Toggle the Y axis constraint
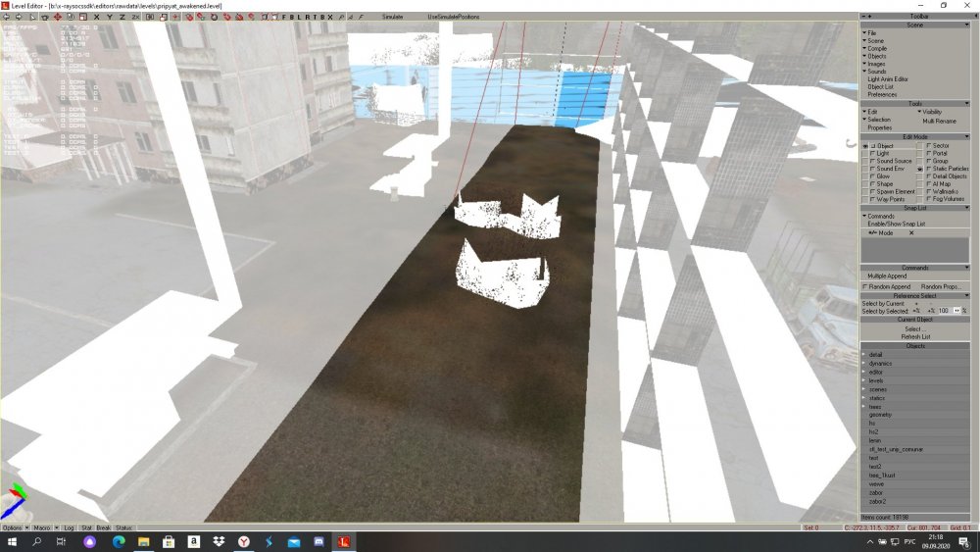 tap(110, 17)
